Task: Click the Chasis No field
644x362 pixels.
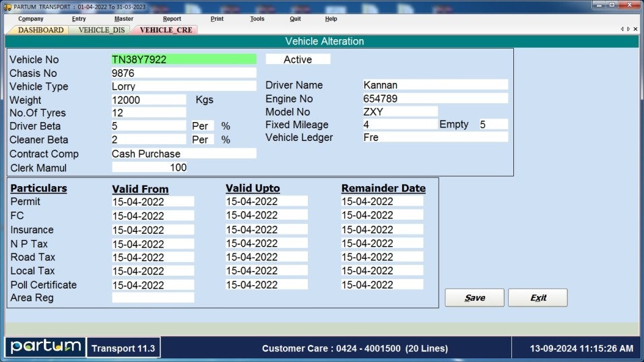Action: tap(184, 73)
